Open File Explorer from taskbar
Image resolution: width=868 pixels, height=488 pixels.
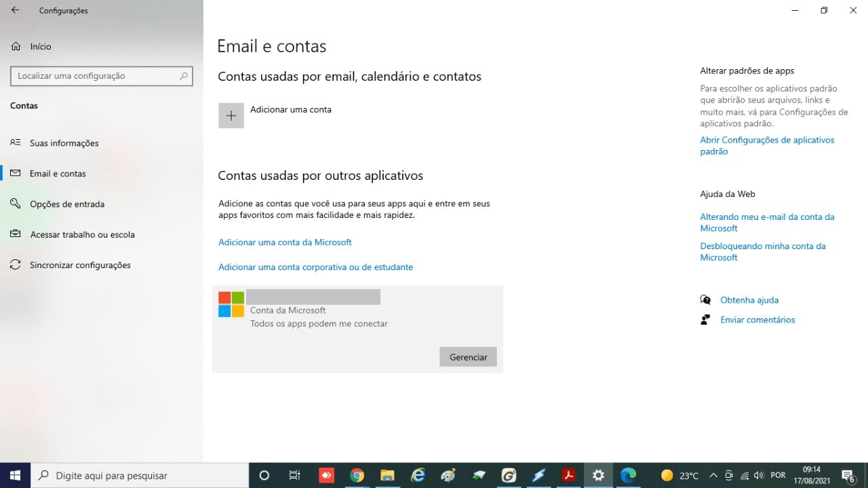tap(387, 476)
